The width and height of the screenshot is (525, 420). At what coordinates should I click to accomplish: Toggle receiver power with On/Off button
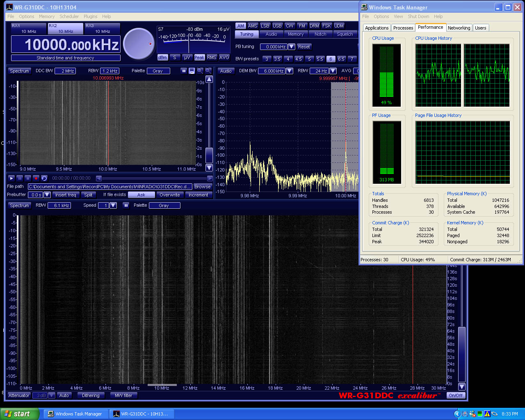point(456,395)
